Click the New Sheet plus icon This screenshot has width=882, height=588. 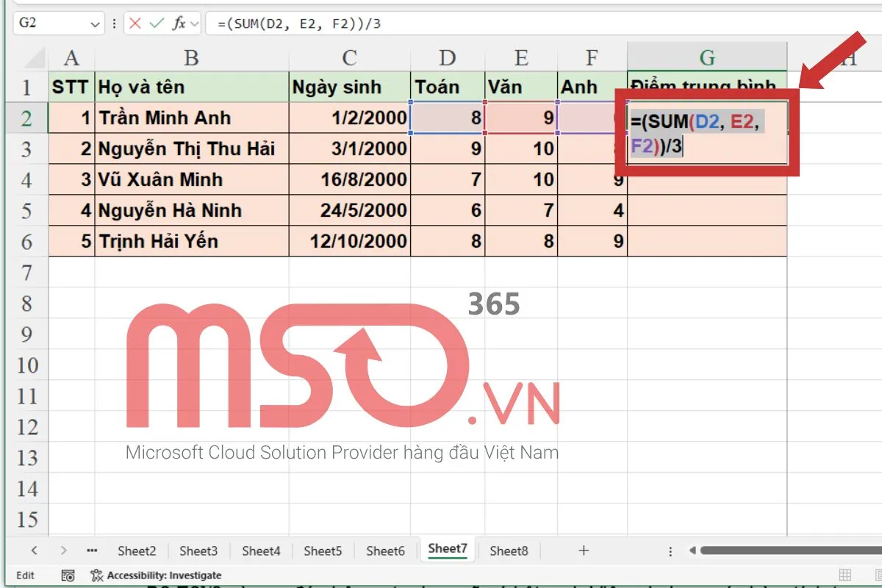pyautogui.click(x=583, y=550)
